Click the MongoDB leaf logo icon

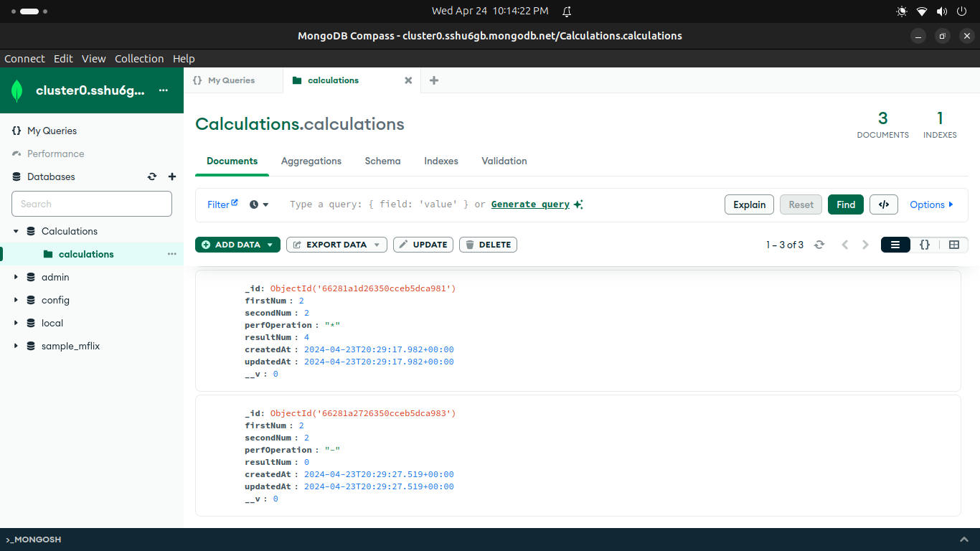pyautogui.click(x=17, y=91)
